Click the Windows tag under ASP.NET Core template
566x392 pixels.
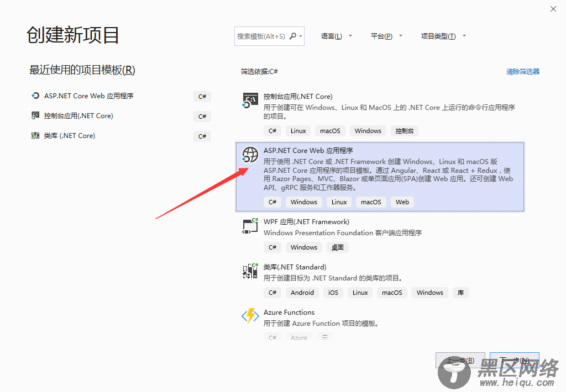(x=304, y=202)
